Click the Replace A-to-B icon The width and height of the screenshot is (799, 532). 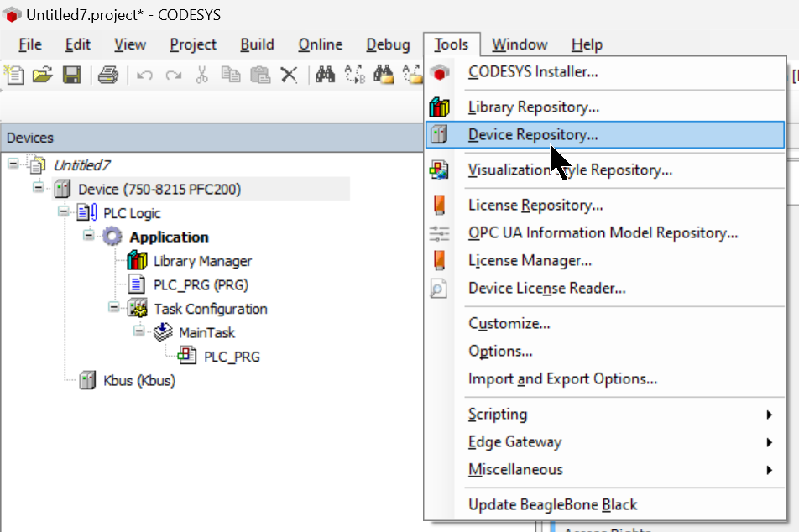355,75
